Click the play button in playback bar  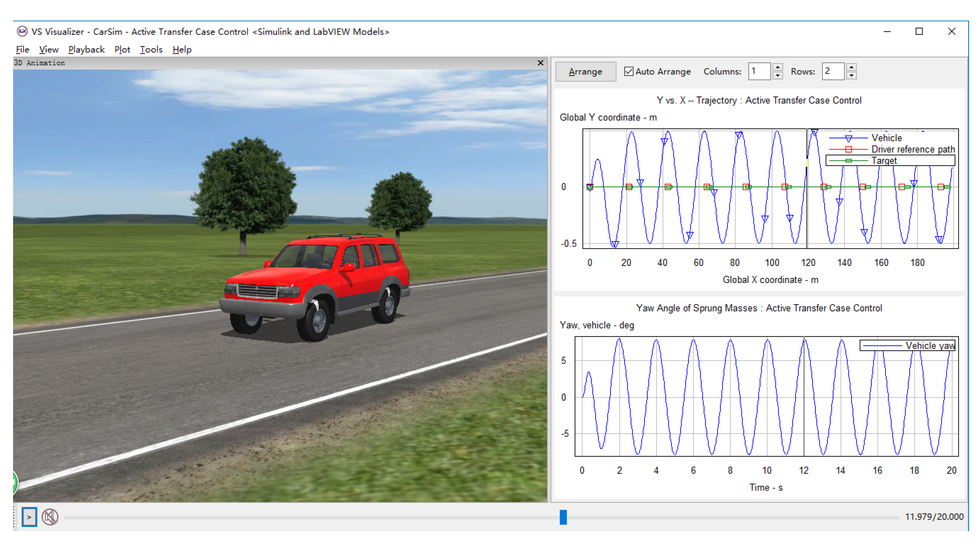pyautogui.click(x=29, y=517)
